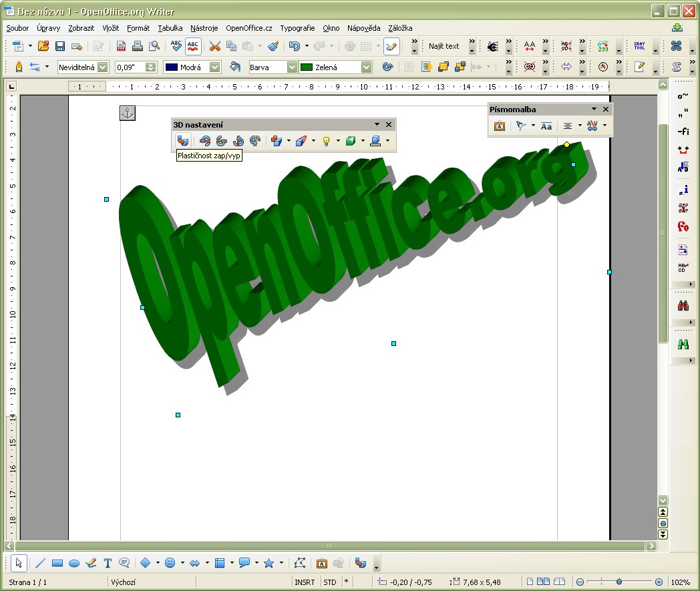
Task: Click the green 3D color icon
Action: pyautogui.click(x=351, y=141)
